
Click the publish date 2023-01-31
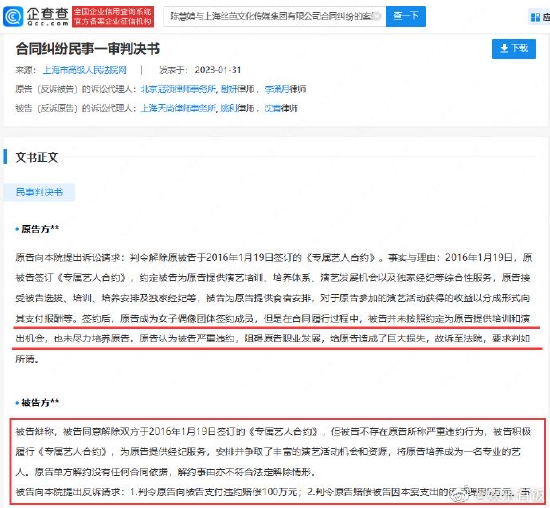click(218, 70)
